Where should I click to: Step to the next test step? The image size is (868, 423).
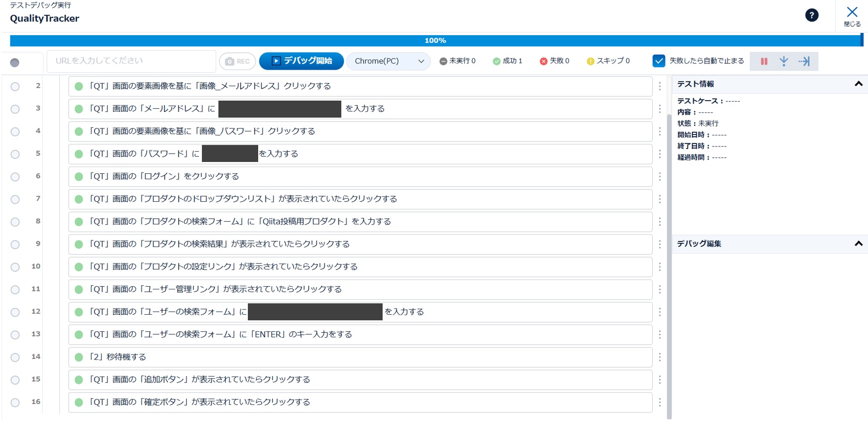click(x=784, y=61)
